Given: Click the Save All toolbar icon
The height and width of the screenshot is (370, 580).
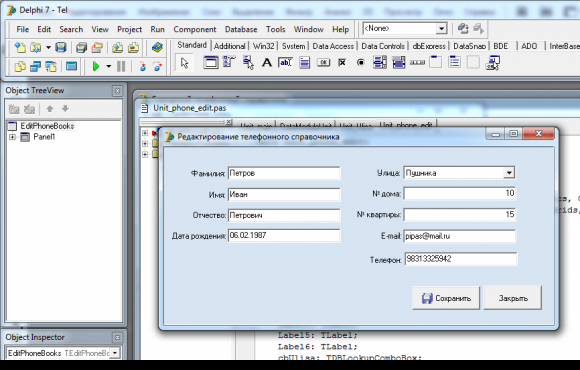Looking at the screenshot, I should click(x=81, y=47).
